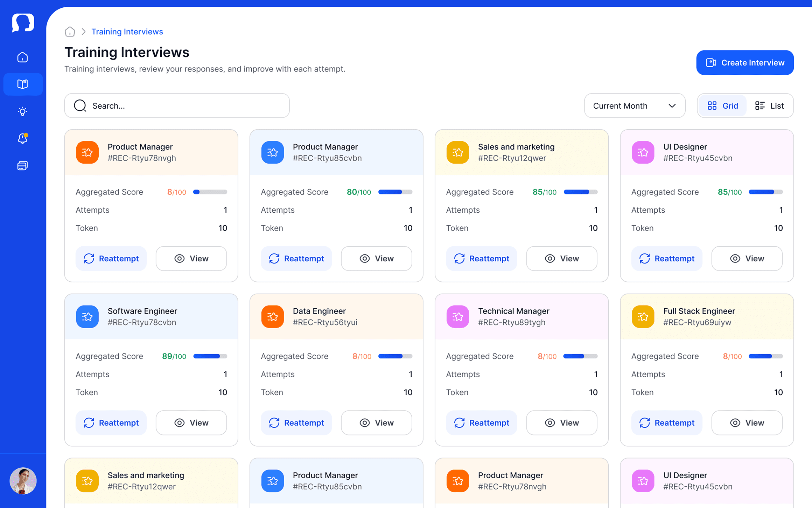This screenshot has height=508, width=812.
Task: Click blue star icon on Software Engineer card
Action: click(87, 317)
